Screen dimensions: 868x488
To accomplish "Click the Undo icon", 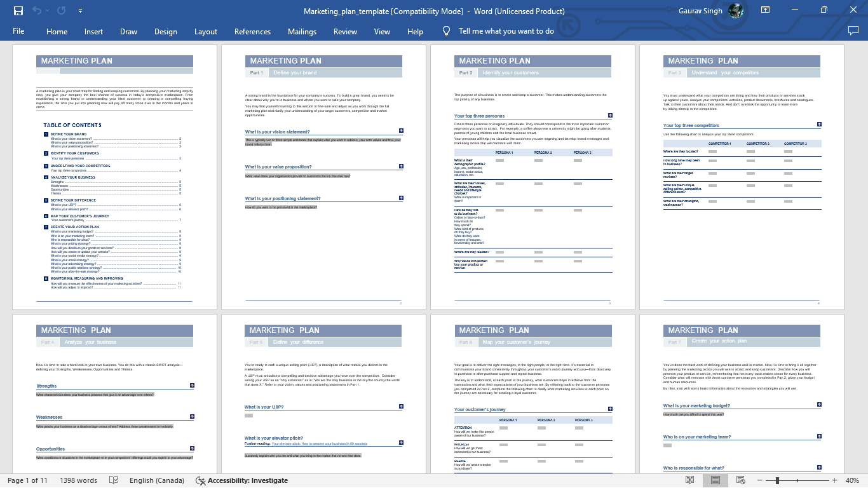I will click(36, 10).
